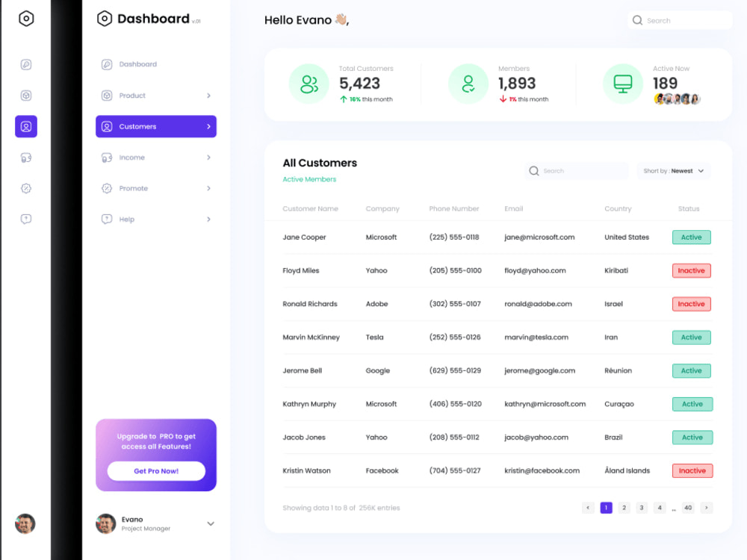The height and width of the screenshot is (560, 747).
Task: Click Jane Cooper's Active status badge
Action: (x=691, y=237)
